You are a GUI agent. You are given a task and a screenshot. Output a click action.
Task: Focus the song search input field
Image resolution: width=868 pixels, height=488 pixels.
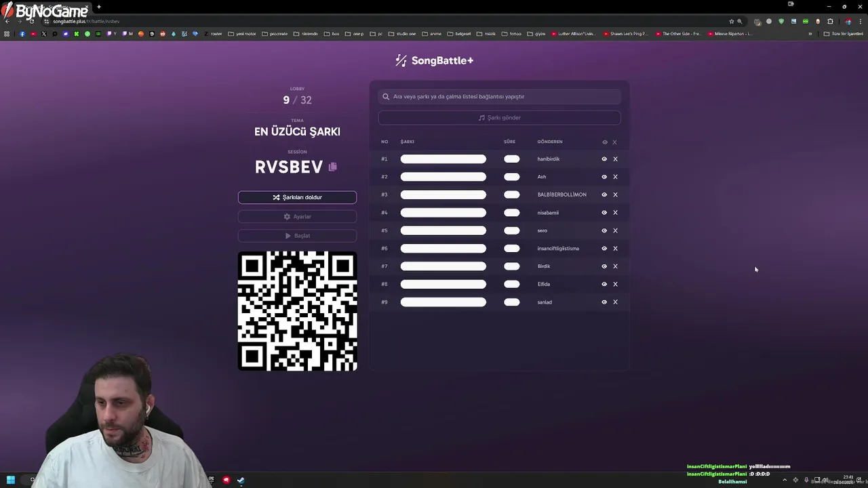[x=499, y=96]
